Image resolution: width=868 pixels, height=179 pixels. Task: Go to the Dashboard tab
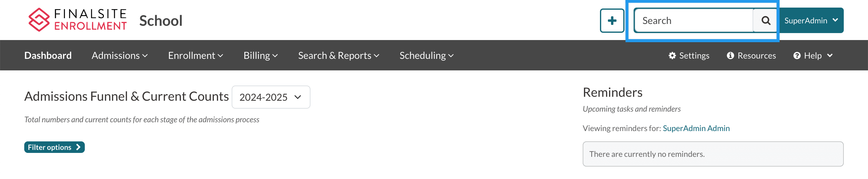pyautogui.click(x=48, y=56)
